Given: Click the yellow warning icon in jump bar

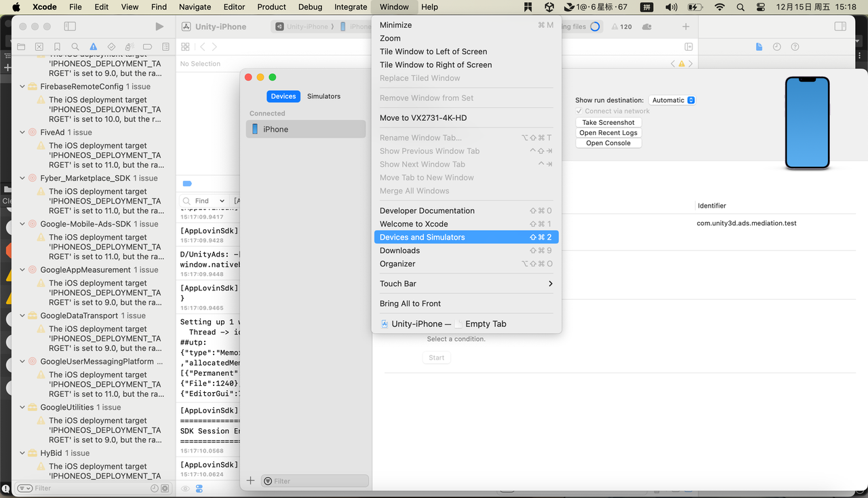Looking at the screenshot, I should (x=682, y=64).
